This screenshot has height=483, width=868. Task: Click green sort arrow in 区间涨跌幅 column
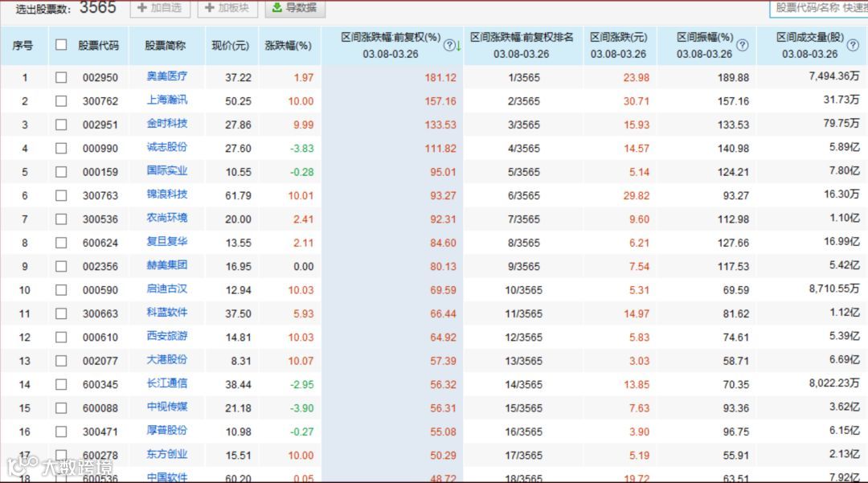458,47
